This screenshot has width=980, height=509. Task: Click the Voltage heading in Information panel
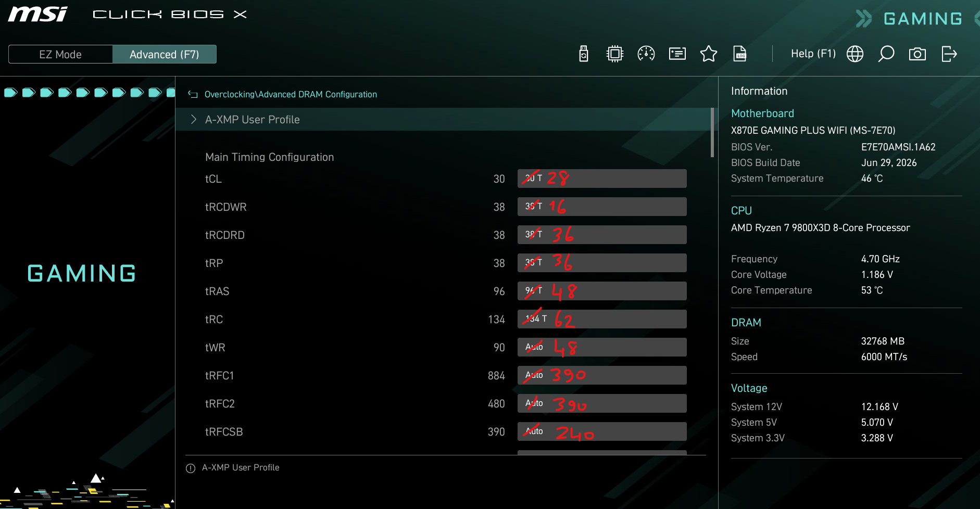[749, 388]
